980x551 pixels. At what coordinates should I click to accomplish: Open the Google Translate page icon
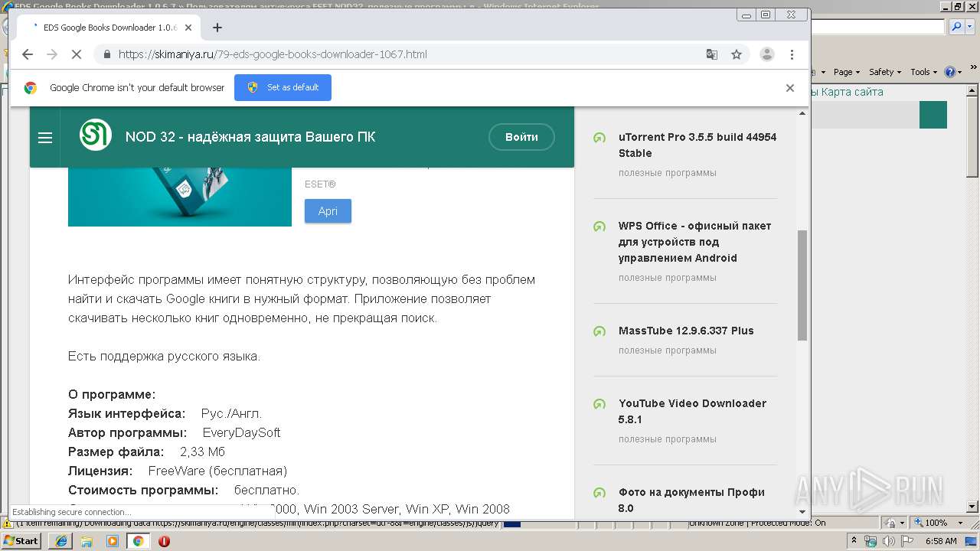pos(712,54)
